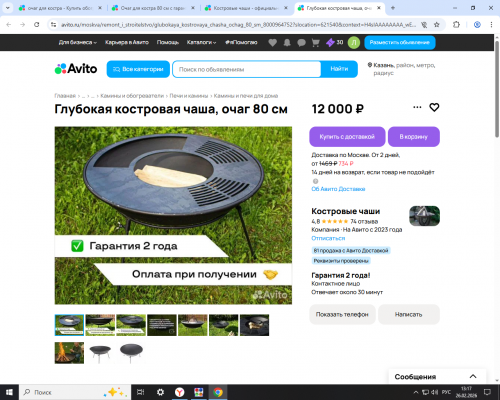500x400 pixels.
Task: Open Settings gear on taskbar
Action: [x=160, y=392]
